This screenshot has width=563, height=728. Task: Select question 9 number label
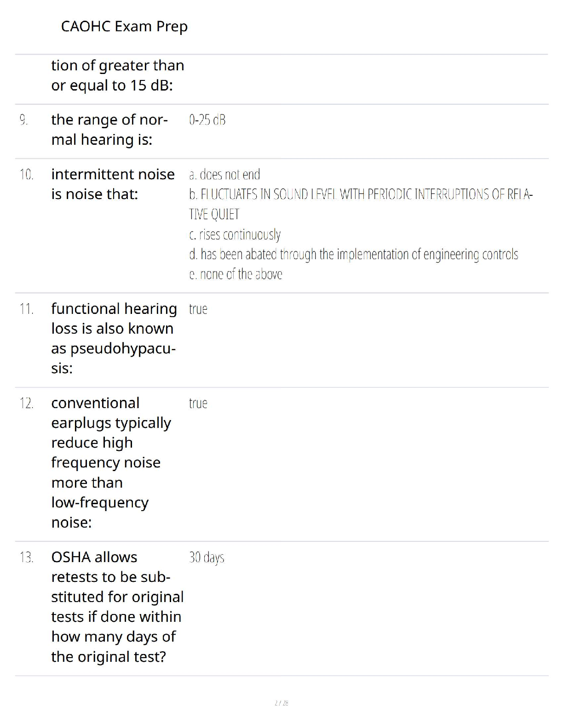pyautogui.click(x=24, y=120)
